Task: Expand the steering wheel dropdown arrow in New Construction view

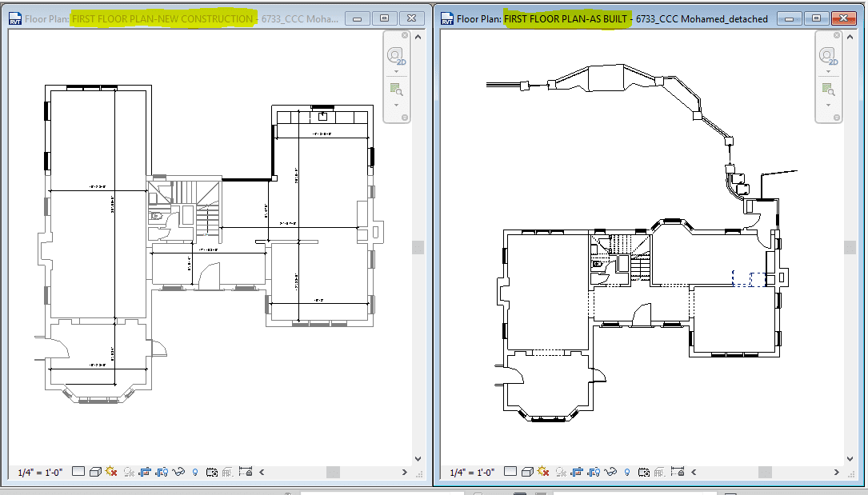Action: 396,71
